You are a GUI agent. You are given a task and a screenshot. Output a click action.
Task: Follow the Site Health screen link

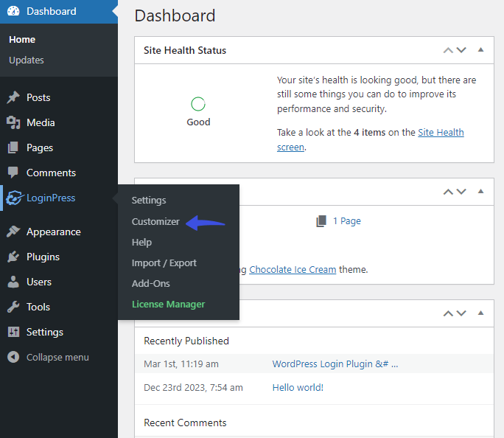441,133
